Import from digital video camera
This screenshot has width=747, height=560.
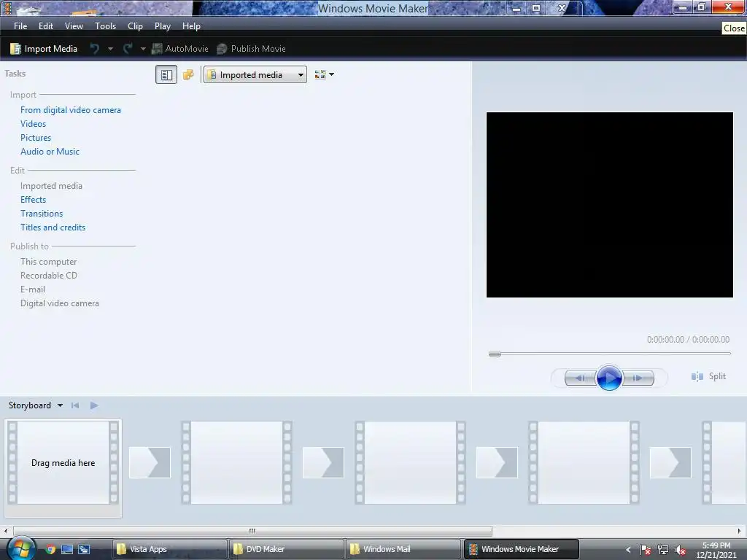click(71, 110)
